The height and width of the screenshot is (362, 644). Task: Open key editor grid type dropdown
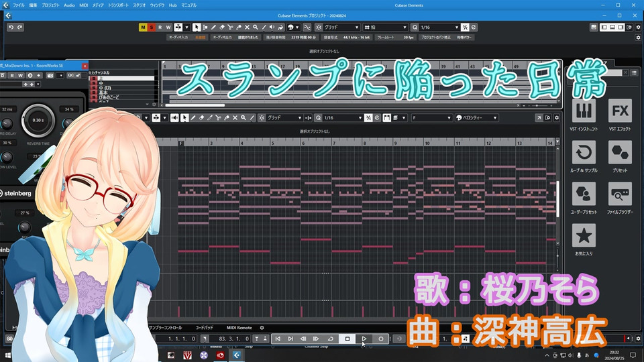[x=284, y=118]
